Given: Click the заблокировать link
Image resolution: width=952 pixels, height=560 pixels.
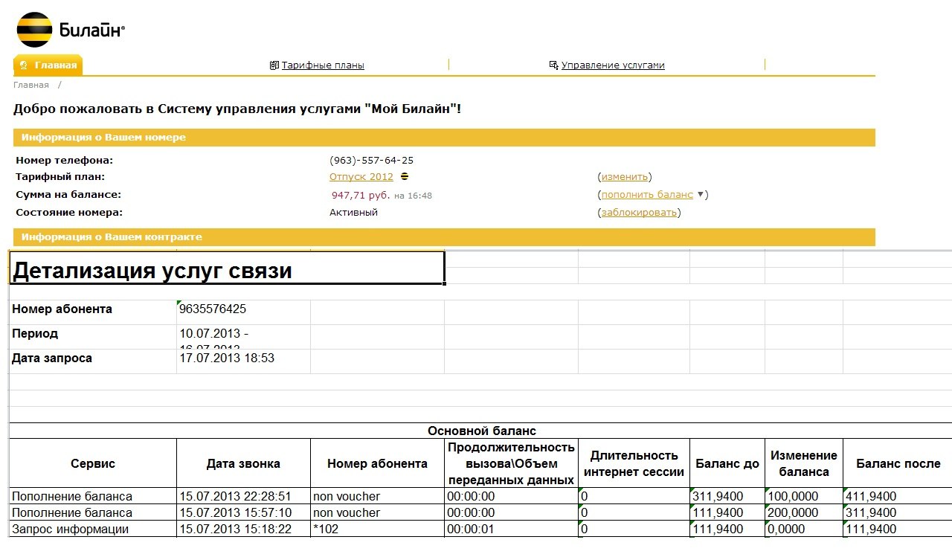Looking at the screenshot, I should (639, 213).
